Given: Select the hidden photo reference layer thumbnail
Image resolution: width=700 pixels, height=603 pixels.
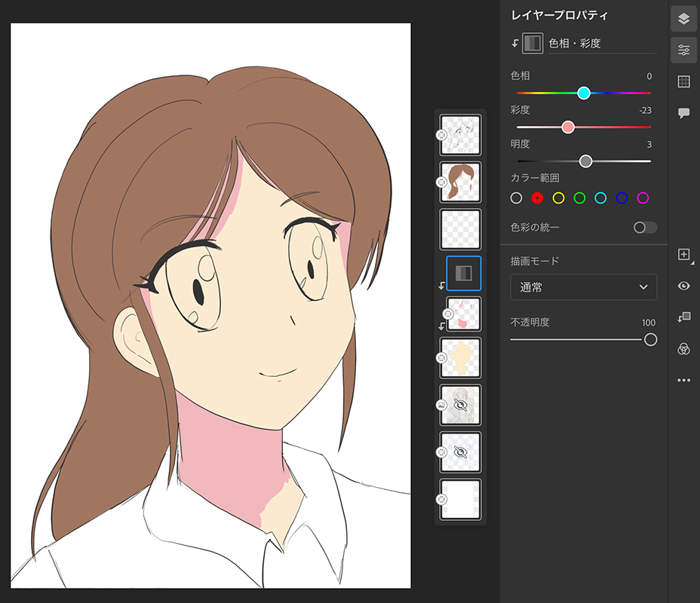Looking at the screenshot, I should pyautogui.click(x=460, y=405).
